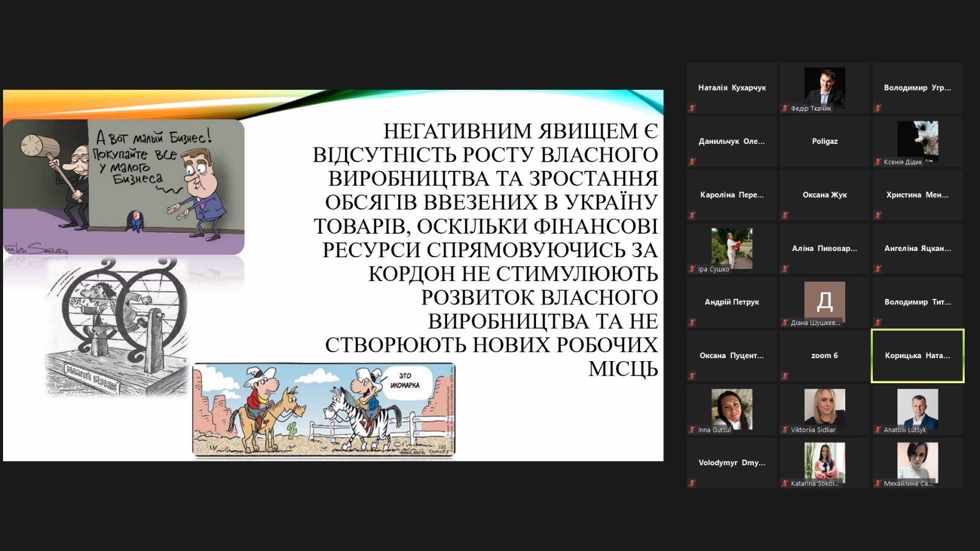
Task: Click muted mic icon on Кароліна Пере... tile
Action: 692,216
